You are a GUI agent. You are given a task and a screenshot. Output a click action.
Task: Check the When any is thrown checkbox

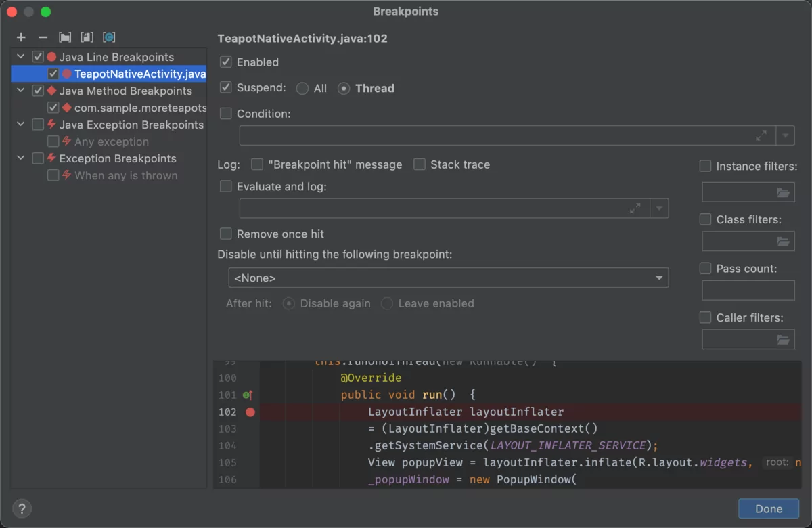point(53,175)
